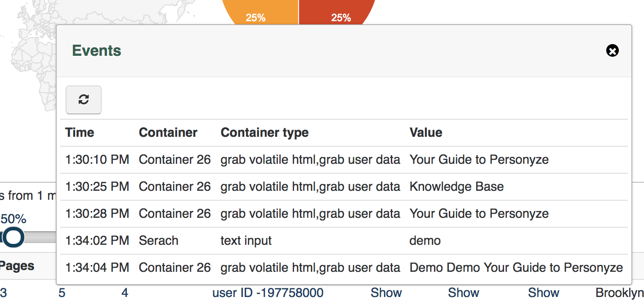Screen dimensions: 644x306
Task: Click the Container column header
Action: tap(168, 133)
